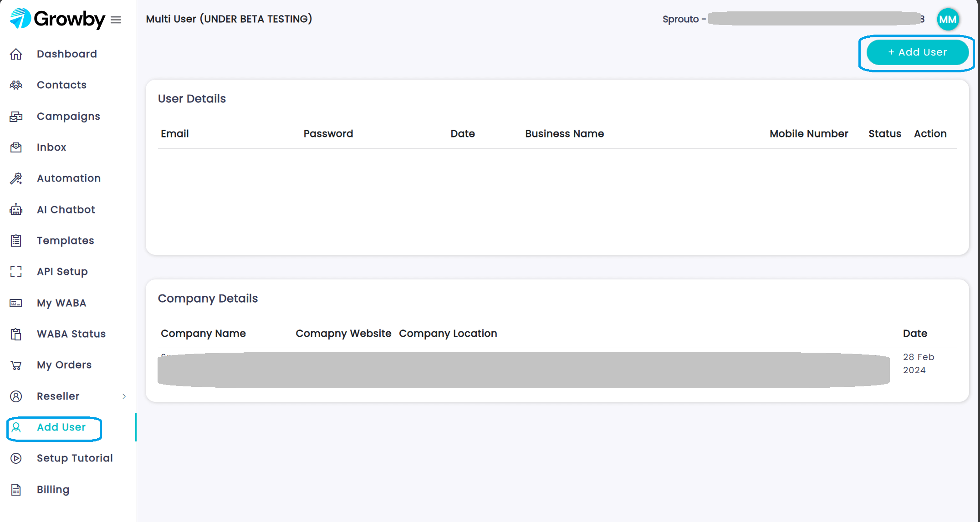The height and width of the screenshot is (522, 980).
Task: Click the + Add User button
Action: 917,52
